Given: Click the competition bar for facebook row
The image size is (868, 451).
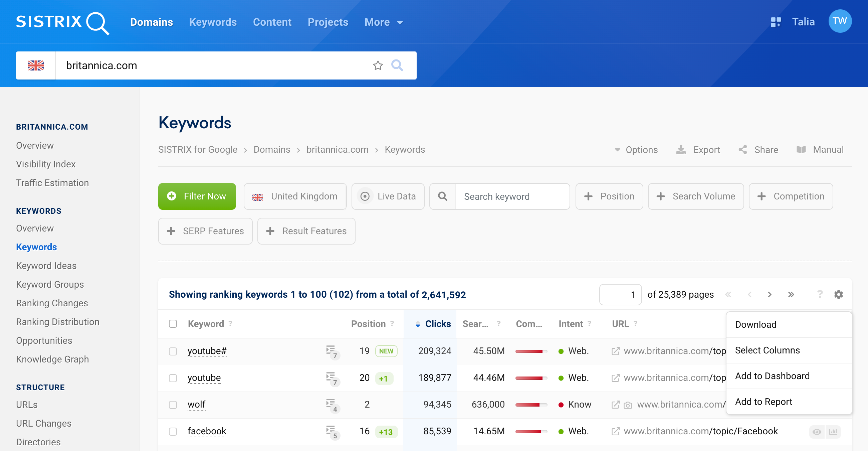Looking at the screenshot, I should [531, 431].
